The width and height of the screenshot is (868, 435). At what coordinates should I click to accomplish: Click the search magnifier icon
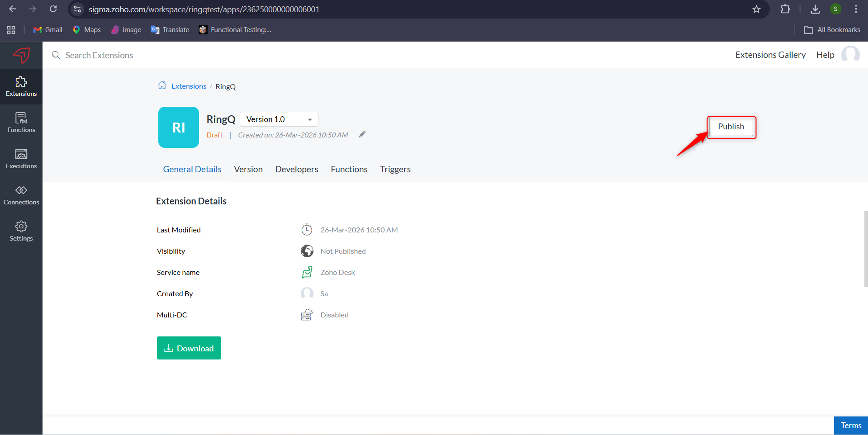coord(56,55)
